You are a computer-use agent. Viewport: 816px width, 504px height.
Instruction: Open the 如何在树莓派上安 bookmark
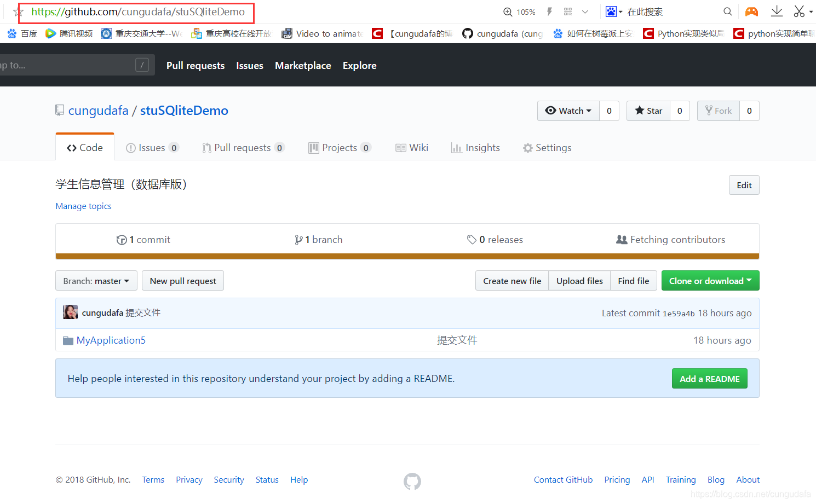[x=593, y=34]
